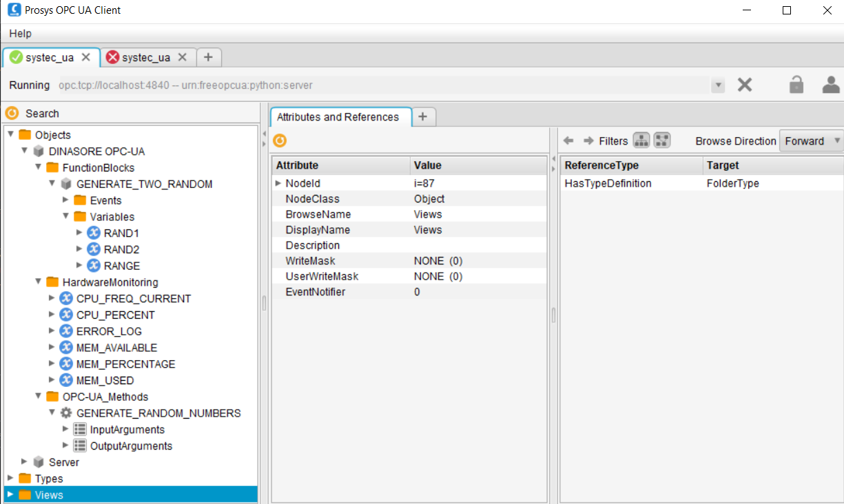Select the BrowseName attribute row
Image resolution: width=844 pixels, height=504 pixels.
(x=409, y=214)
